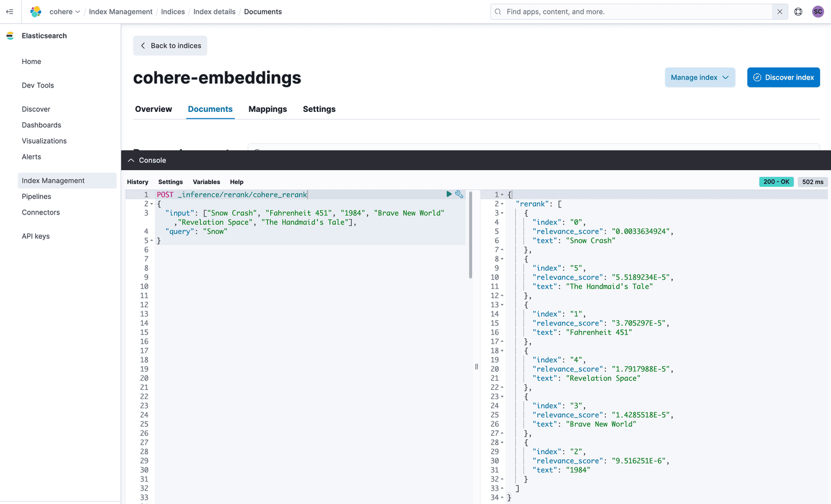Clear the search field via the X icon
Viewport: 831px width, 504px height.
pos(780,11)
